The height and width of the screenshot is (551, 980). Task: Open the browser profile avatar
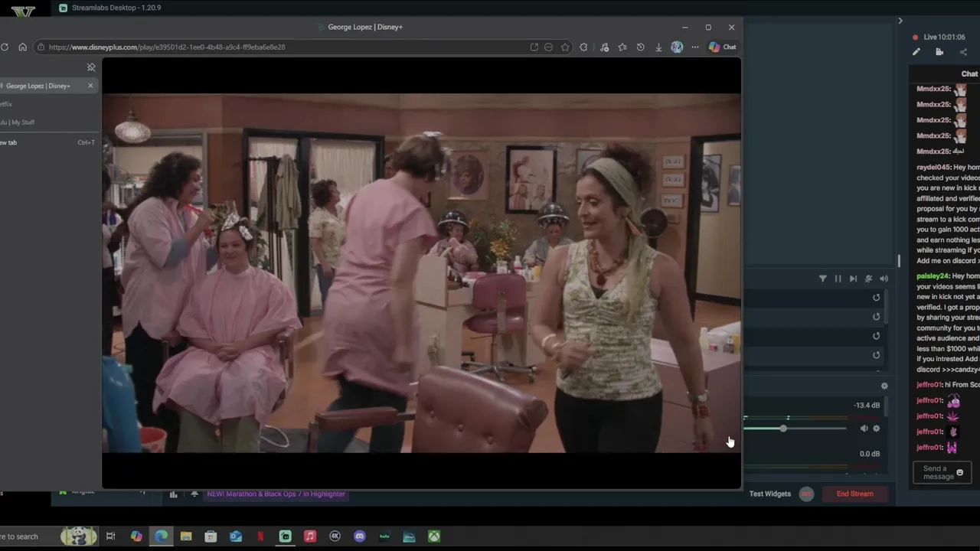click(677, 47)
